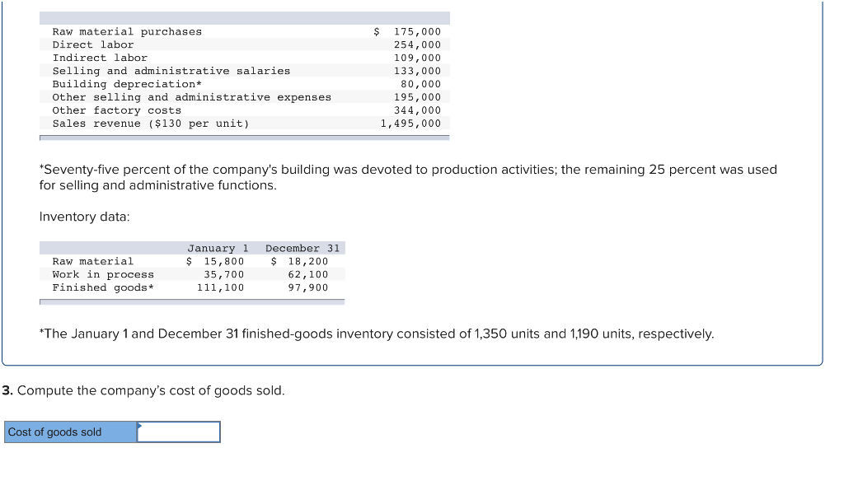Click the January 1 column header
The width and height of the screenshot is (844, 504).
pos(217,248)
